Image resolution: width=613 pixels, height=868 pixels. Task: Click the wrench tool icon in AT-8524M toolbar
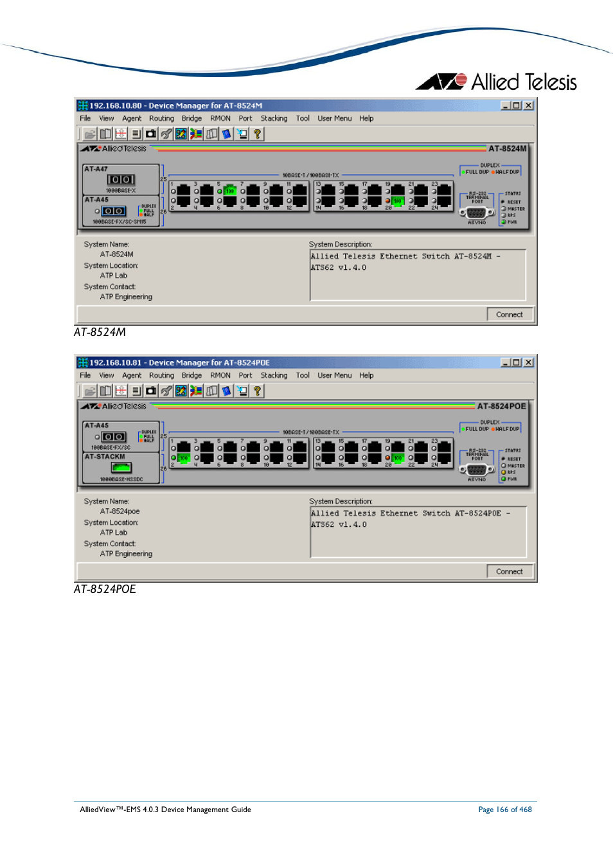166,134
